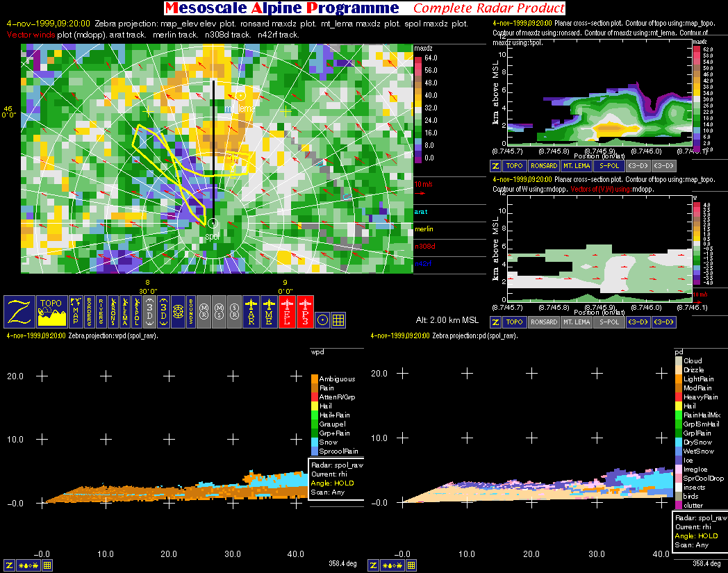728x573 pixels.
Task: Click Z icon under pd RHI panel
Action: tap(373, 565)
